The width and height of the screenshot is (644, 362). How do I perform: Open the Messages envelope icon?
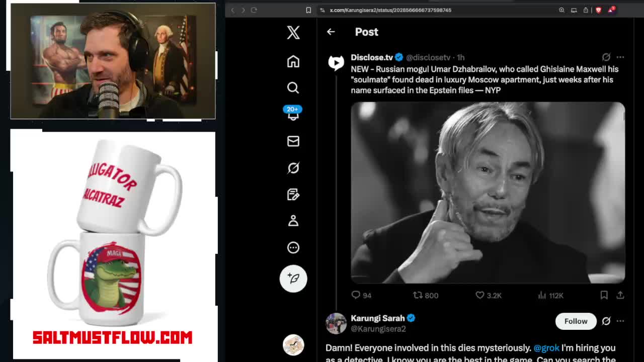click(293, 141)
